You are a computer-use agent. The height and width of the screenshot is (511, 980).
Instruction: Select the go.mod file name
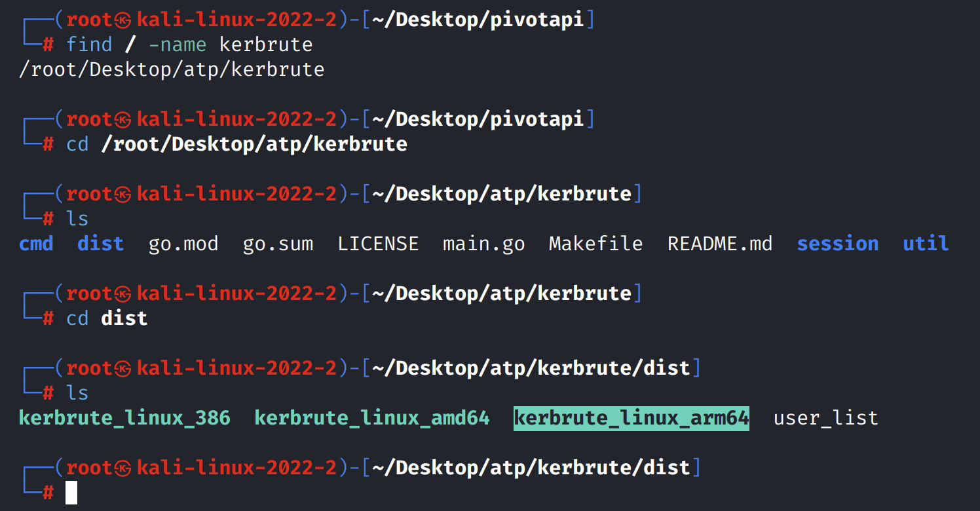(x=183, y=244)
